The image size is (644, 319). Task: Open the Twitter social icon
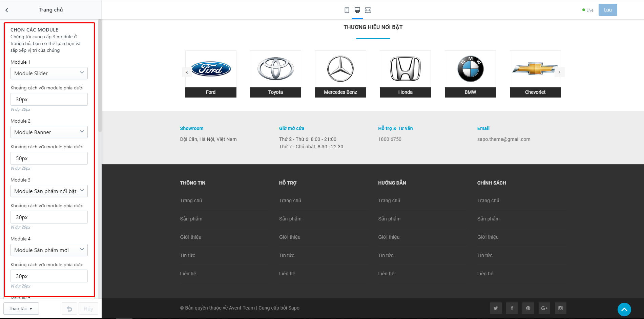click(x=496, y=308)
